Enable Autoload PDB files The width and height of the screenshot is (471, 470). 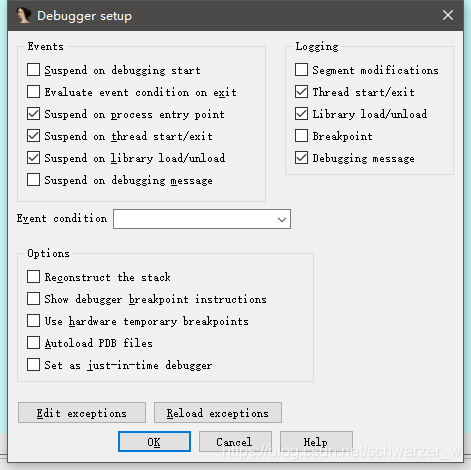[33, 343]
